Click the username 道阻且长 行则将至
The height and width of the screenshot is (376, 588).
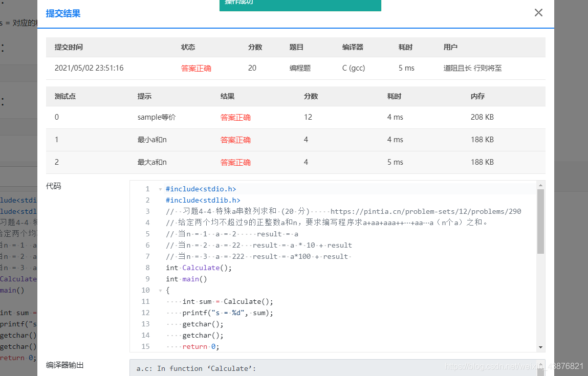pyautogui.click(x=472, y=67)
